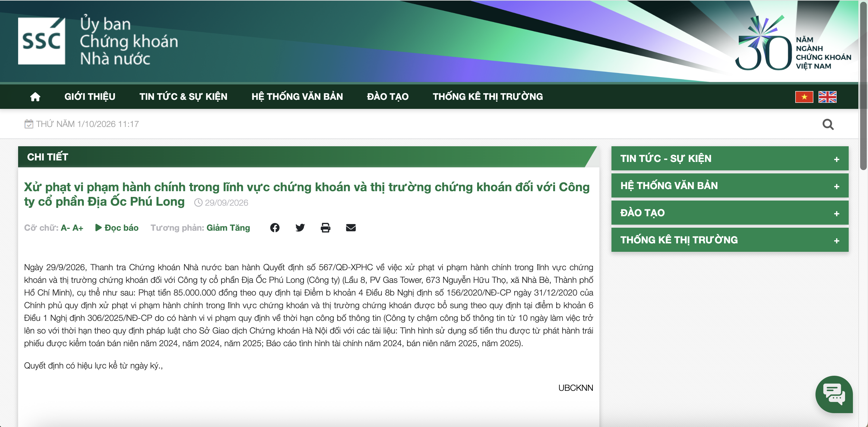Open the Giới thiệu menu

pyautogui.click(x=90, y=96)
